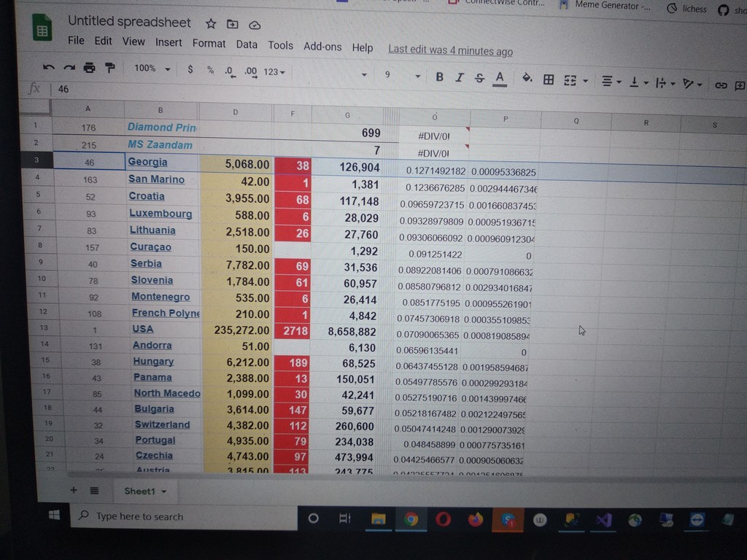Open the Help menu
The height and width of the screenshot is (560, 747).
362,47
